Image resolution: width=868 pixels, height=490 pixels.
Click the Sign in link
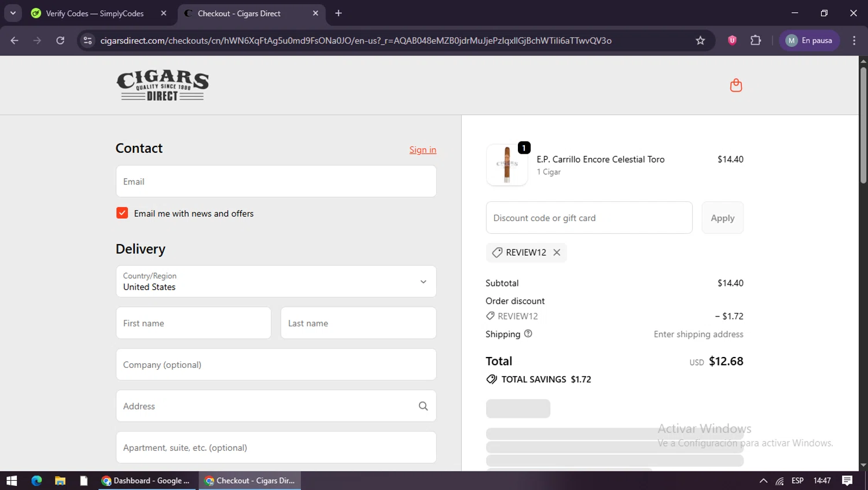423,150
